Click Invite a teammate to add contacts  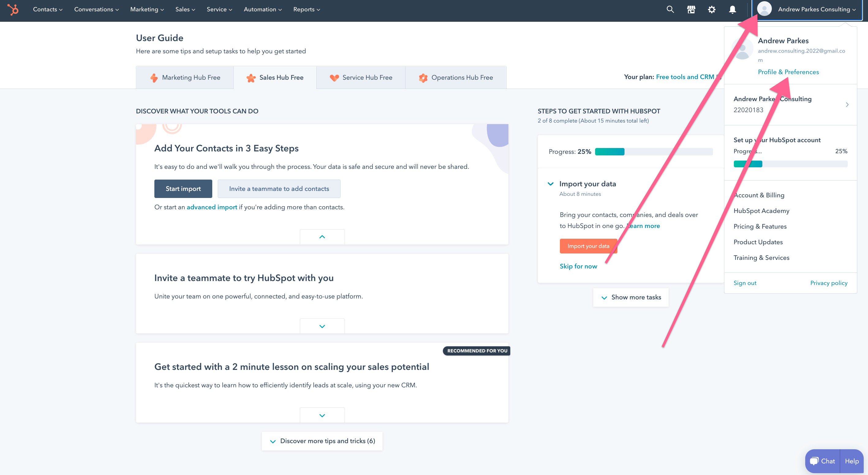[x=279, y=189]
